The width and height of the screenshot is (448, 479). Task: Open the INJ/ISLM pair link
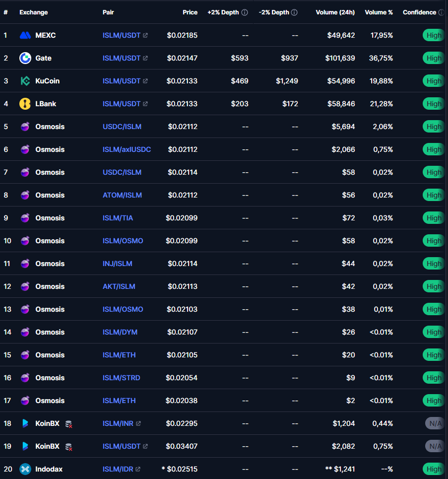tap(118, 264)
